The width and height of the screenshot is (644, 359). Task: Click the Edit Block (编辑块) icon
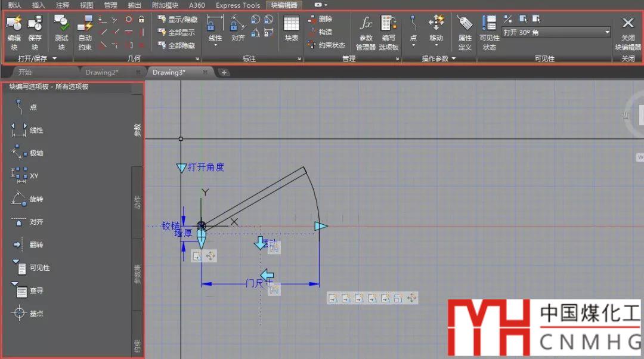click(x=14, y=26)
